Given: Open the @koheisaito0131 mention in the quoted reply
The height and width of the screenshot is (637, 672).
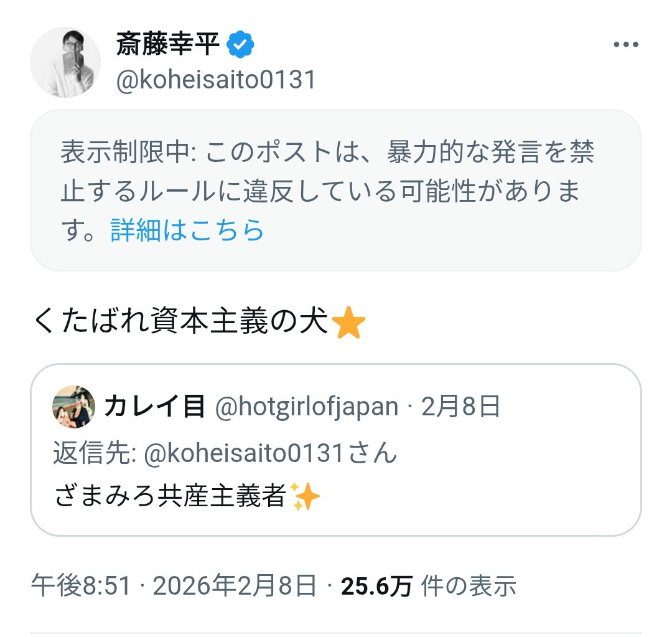Looking at the screenshot, I should 244,453.
